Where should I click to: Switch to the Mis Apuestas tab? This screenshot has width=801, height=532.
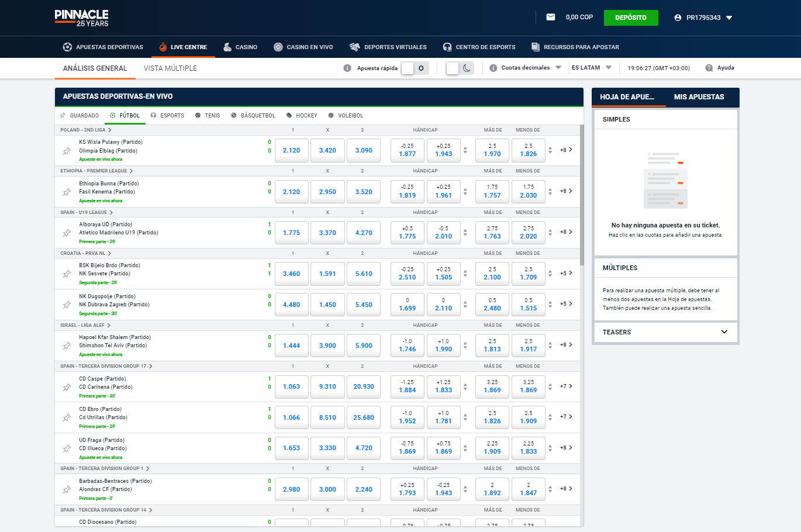tap(699, 97)
